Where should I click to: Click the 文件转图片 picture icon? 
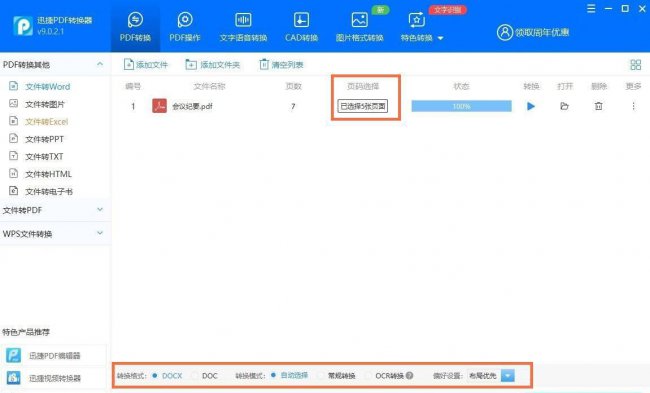(x=14, y=103)
